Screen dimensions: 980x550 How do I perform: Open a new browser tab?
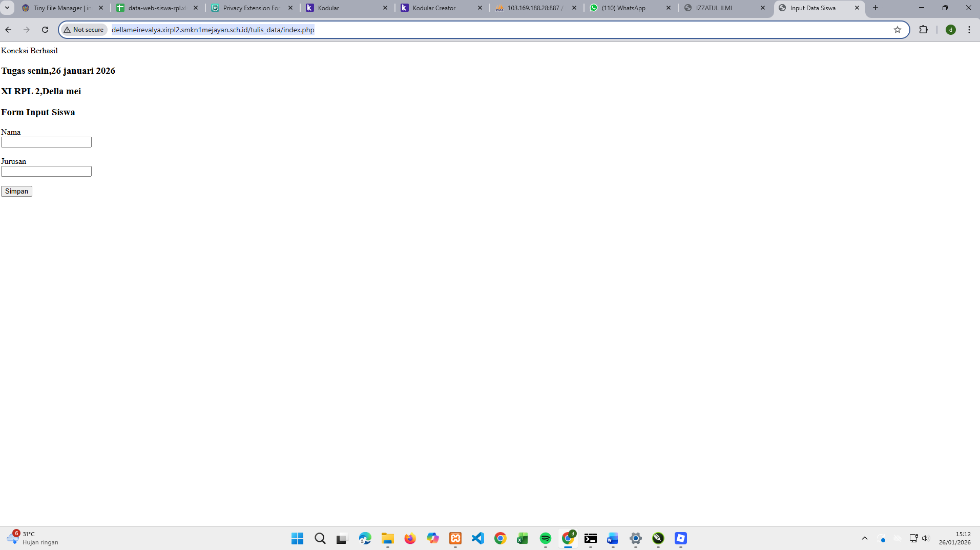[875, 8]
